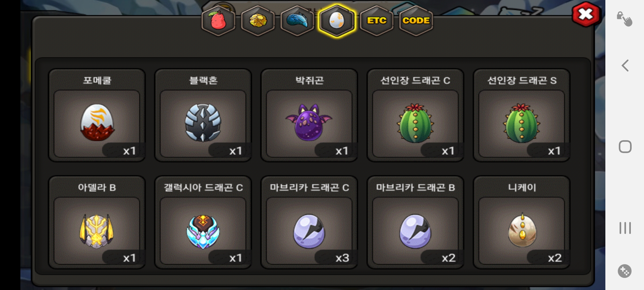Open the red fruit food tab

(218, 21)
